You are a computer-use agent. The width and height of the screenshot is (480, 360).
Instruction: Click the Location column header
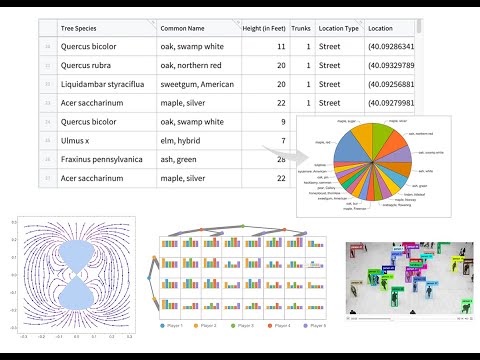[x=390, y=28]
